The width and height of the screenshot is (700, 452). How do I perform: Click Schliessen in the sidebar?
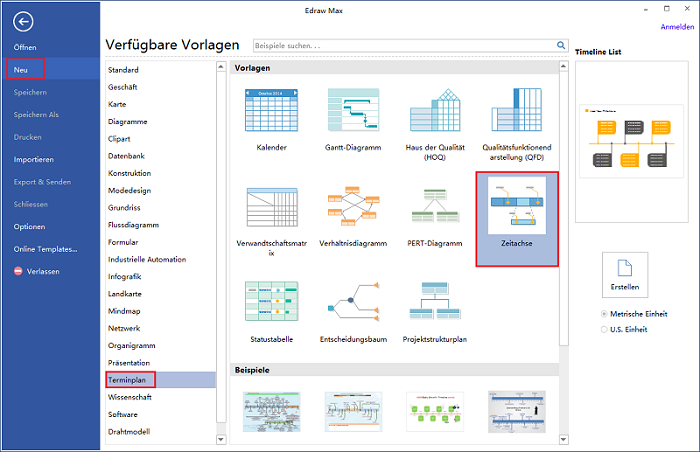pyautogui.click(x=30, y=204)
